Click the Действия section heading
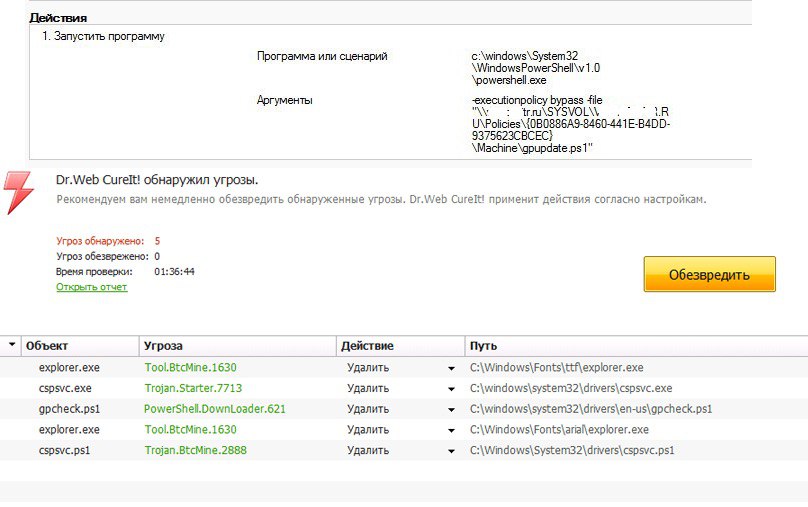Image resolution: width=808 pixels, height=507 pixels. [x=58, y=18]
